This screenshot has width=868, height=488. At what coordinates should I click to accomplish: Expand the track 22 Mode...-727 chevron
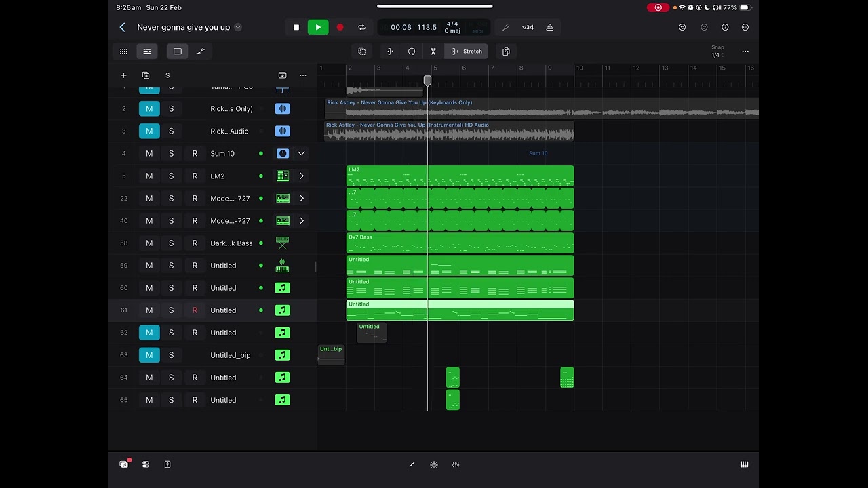301,199
